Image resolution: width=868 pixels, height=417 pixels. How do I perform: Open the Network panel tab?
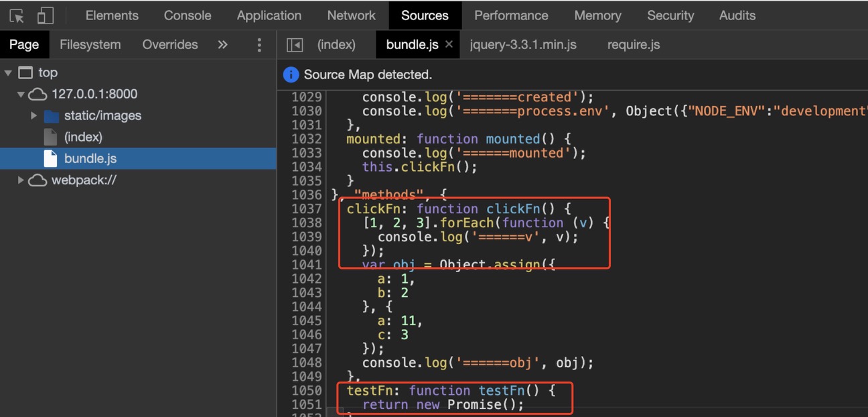tap(351, 15)
